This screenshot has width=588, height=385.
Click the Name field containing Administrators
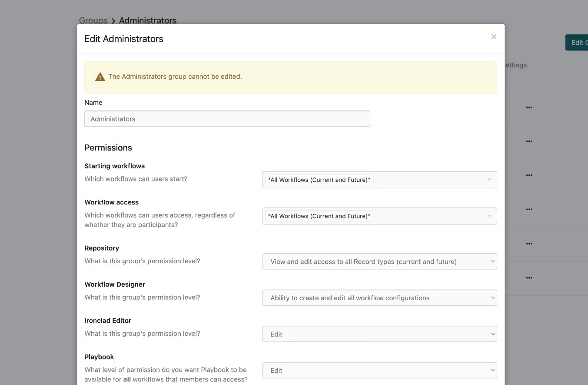(227, 119)
